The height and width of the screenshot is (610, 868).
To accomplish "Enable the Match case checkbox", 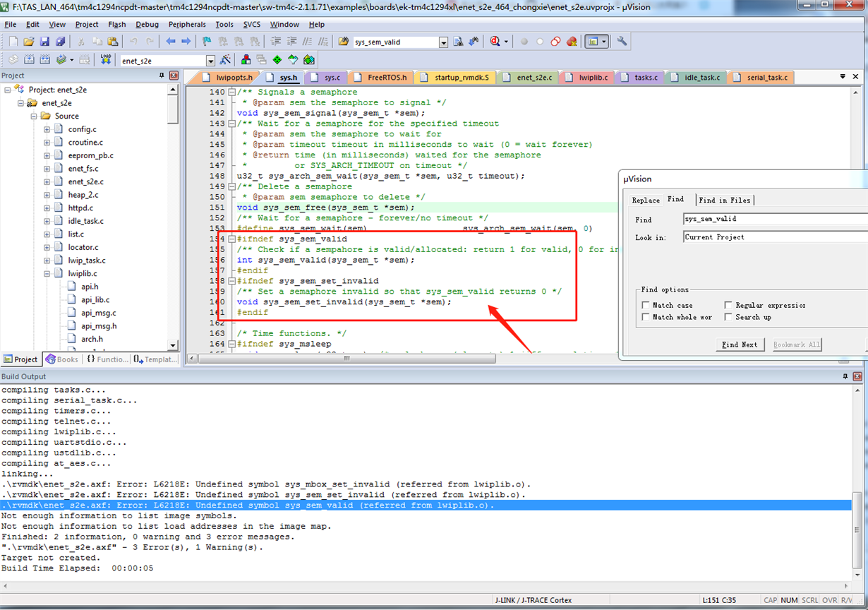I will pos(646,305).
